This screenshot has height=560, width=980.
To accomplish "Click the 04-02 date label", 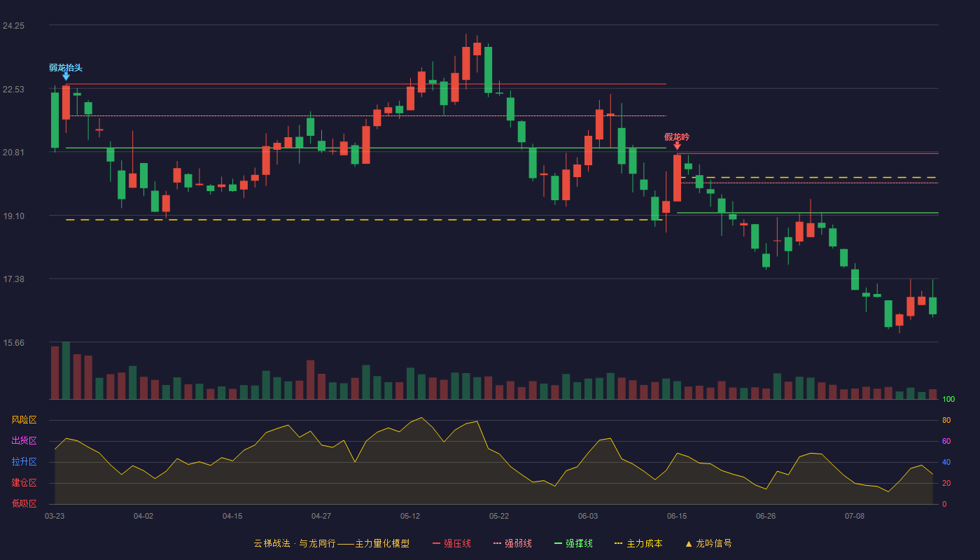I will point(143,516).
